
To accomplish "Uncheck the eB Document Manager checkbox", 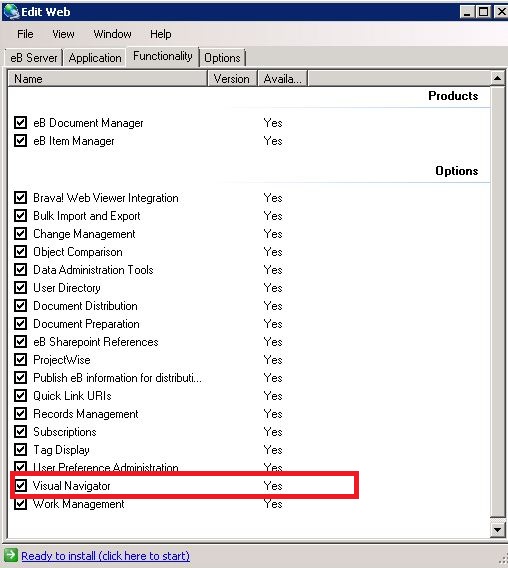I will pos(21,122).
